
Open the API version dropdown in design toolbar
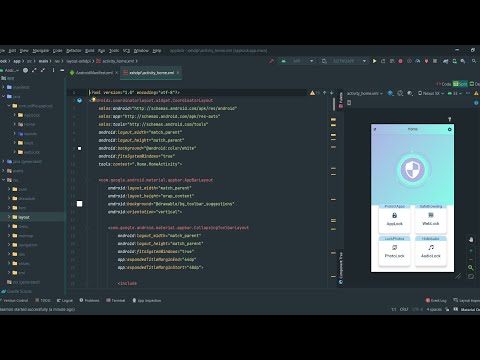point(454,93)
